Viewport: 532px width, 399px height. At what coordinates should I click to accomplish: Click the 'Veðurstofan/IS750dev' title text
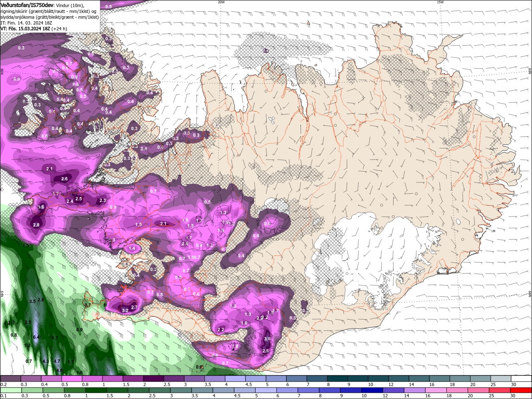coord(27,5)
